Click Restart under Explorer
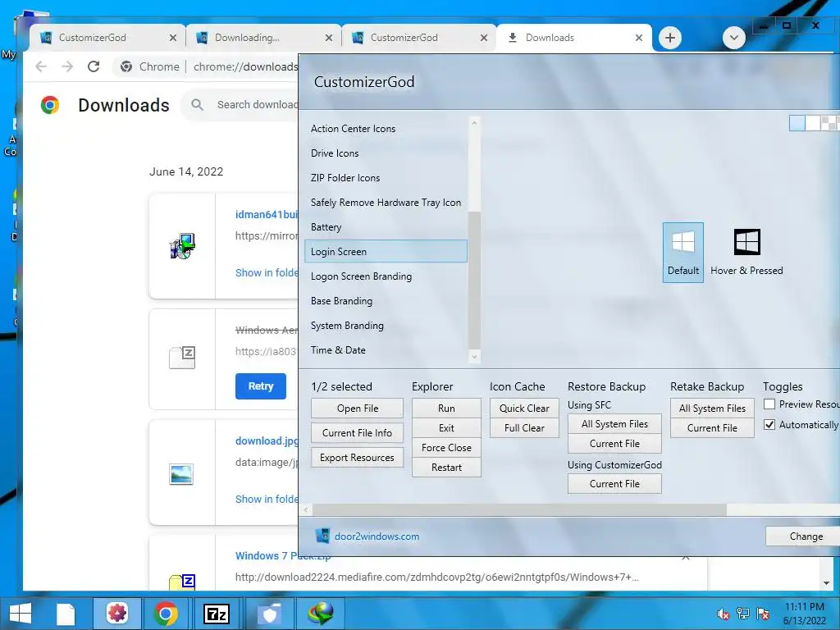 coord(446,468)
